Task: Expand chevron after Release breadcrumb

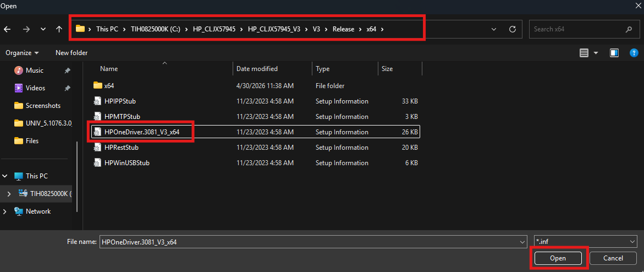Action: coord(361,29)
